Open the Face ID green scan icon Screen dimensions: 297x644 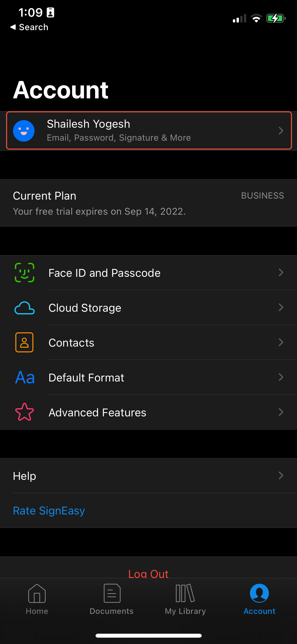coord(25,273)
